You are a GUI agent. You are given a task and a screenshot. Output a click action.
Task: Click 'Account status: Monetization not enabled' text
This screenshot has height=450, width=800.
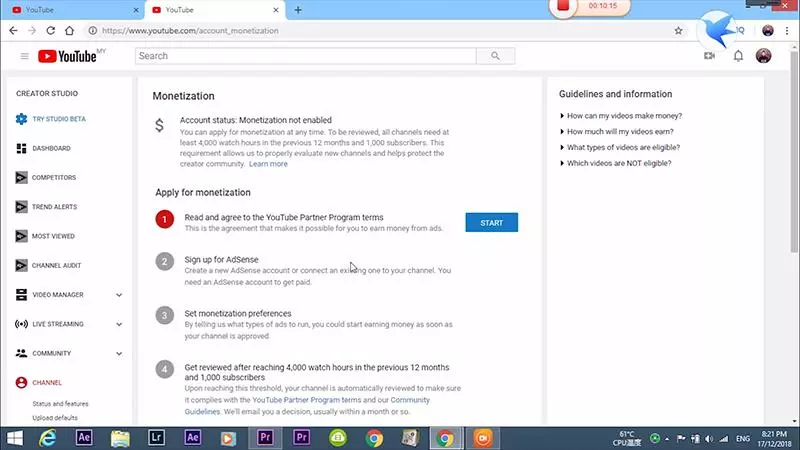point(256,120)
